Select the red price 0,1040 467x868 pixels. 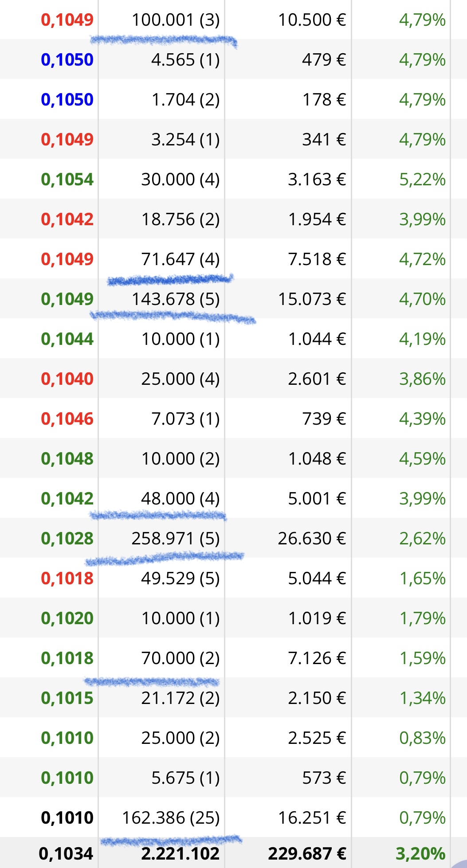[x=67, y=379]
